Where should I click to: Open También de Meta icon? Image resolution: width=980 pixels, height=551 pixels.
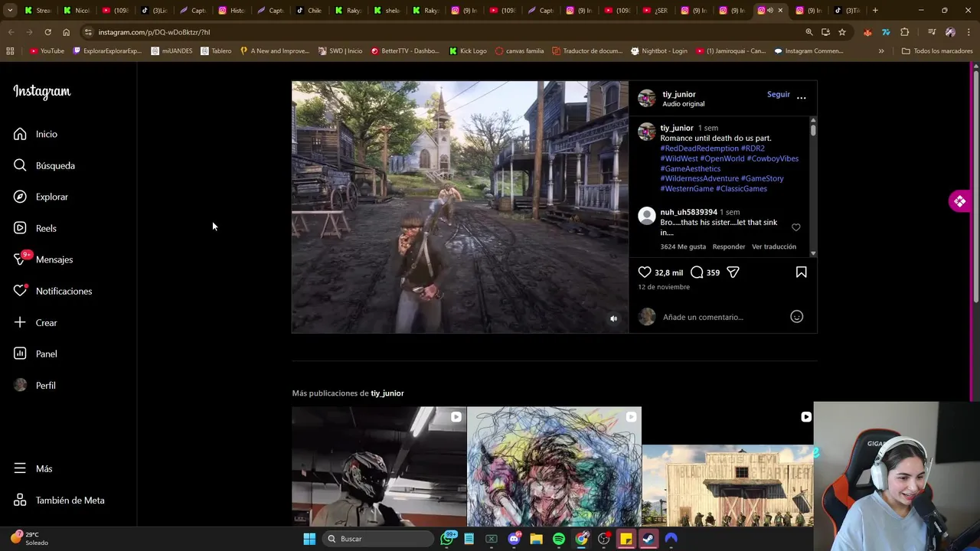[x=20, y=500]
